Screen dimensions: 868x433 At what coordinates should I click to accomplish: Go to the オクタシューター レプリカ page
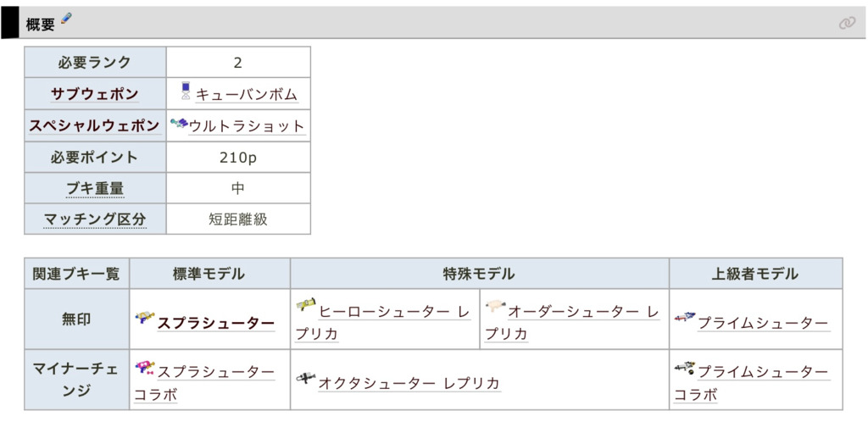[x=409, y=383]
